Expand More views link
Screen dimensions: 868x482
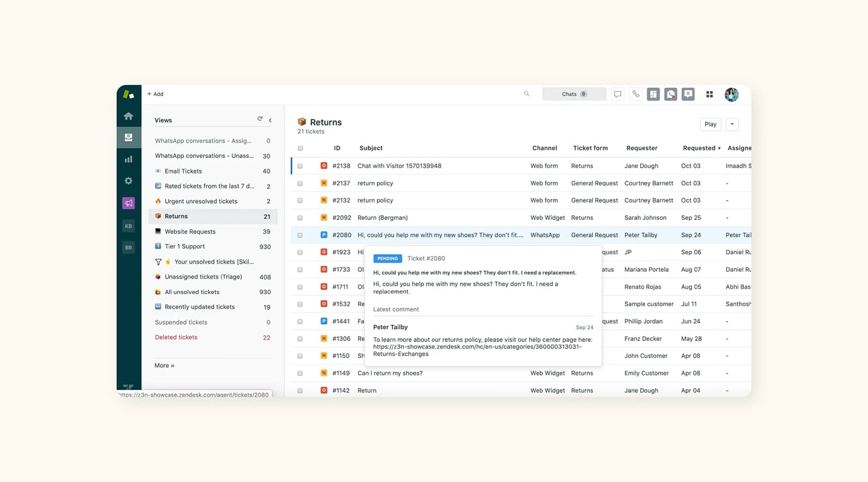[x=164, y=365]
